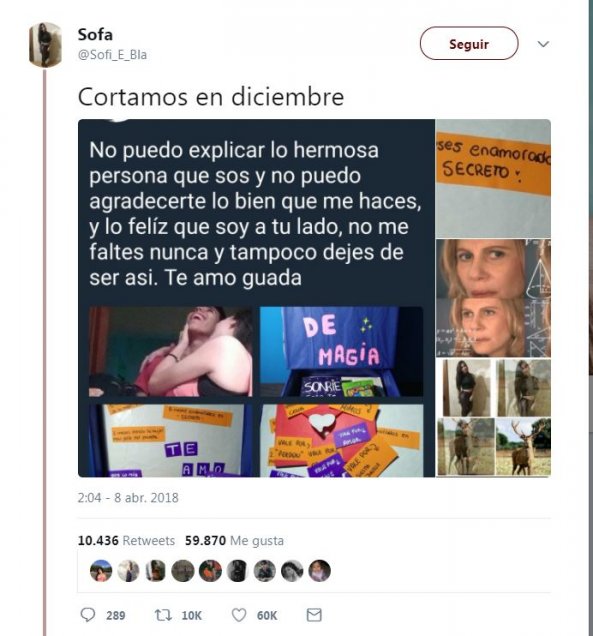The height and width of the screenshot is (636, 593).
Task: Click the third liker avatar in the row
Action: (155, 571)
